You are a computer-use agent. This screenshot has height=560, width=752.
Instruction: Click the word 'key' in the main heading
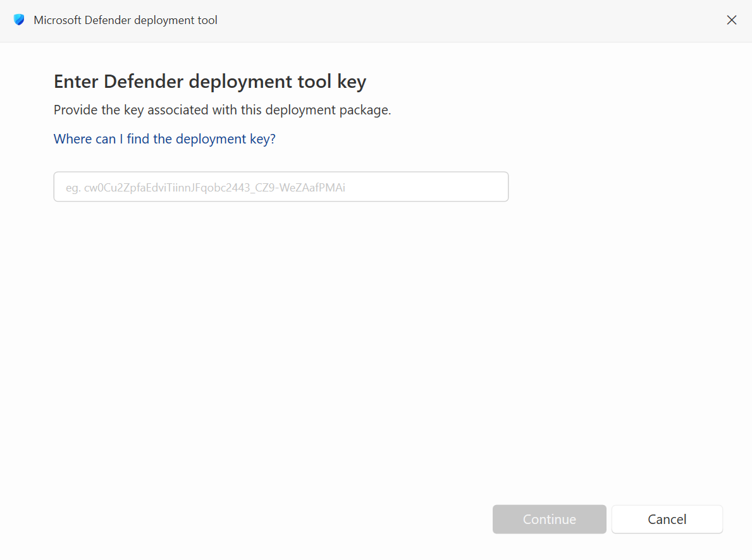coord(352,82)
